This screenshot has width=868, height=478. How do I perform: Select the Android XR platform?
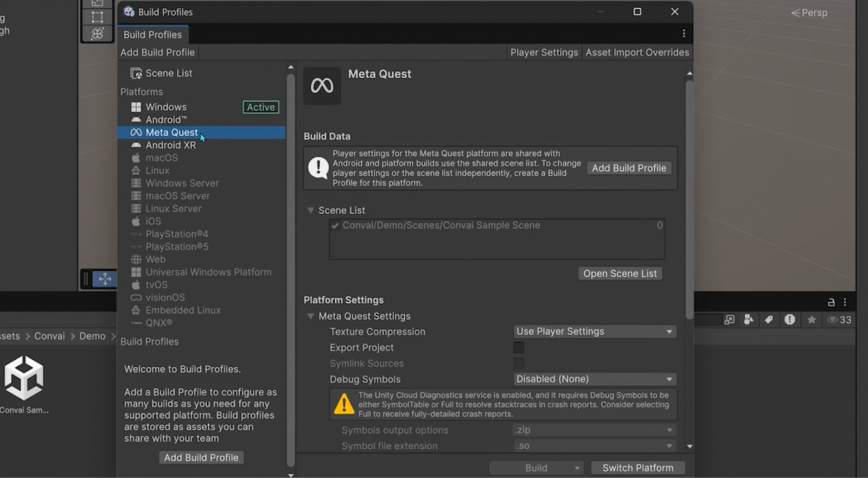tap(201, 145)
